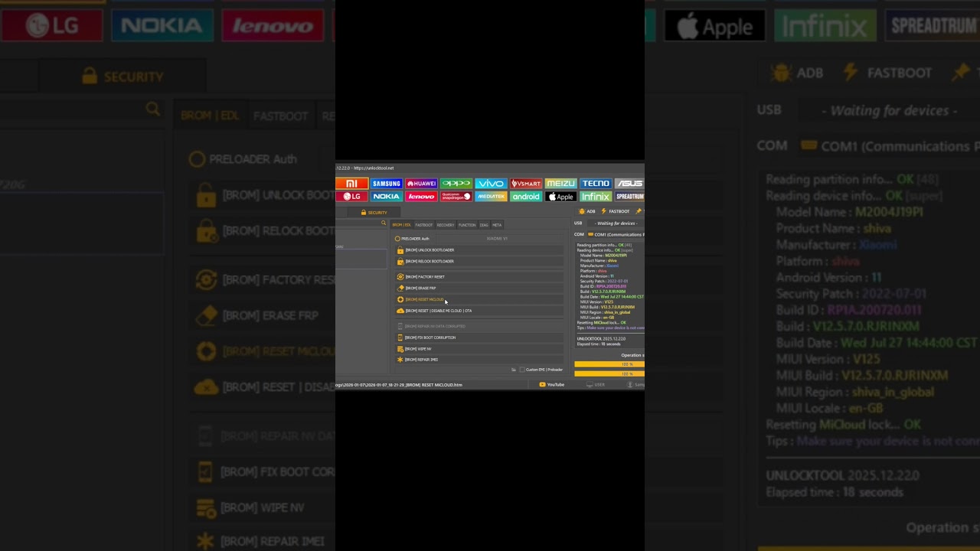
Task: Select the Nokia logo in the small sharp window
Action: [387, 197]
